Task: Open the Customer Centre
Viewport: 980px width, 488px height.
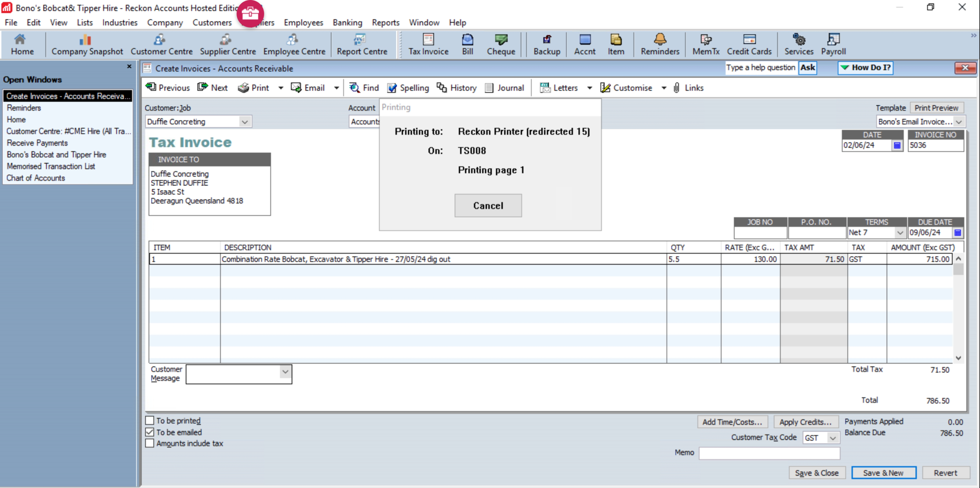Action: click(161, 45)
